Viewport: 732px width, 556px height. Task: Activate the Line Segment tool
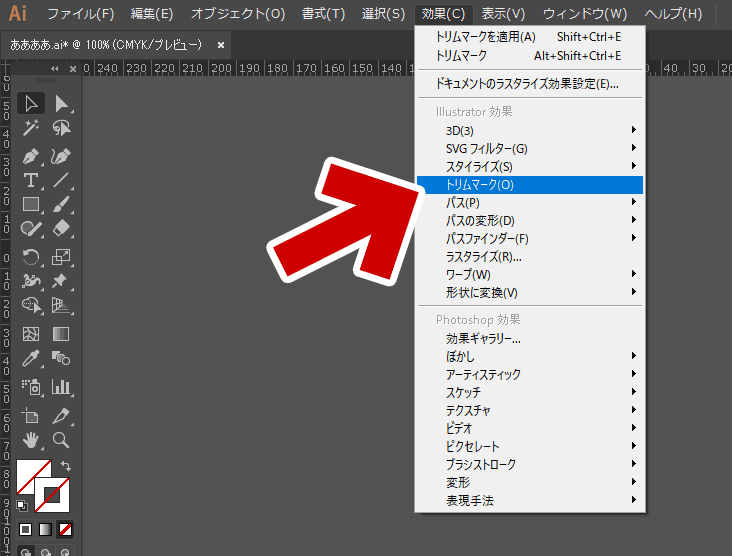coord(61,180)
